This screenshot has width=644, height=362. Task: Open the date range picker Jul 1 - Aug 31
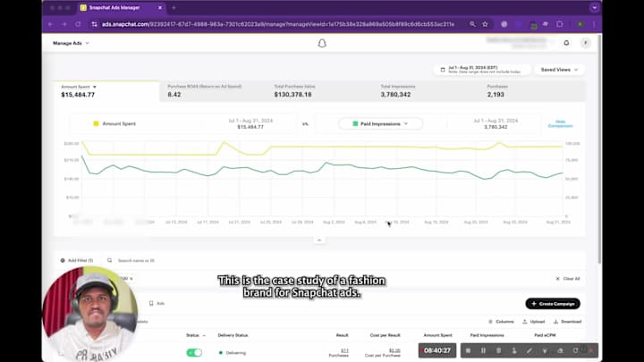point(481,70)
